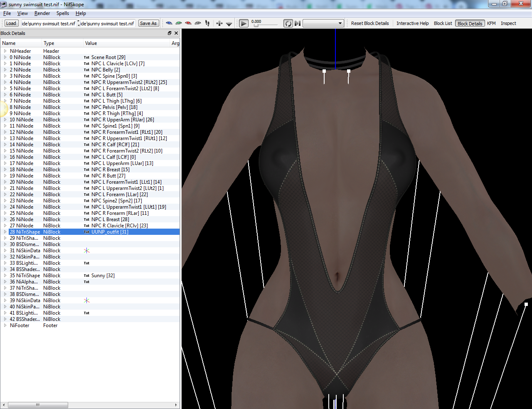Click Txt icon beside NPC Pelvis [Pelv]
Image resolution: width=532 pixels, height=409 pixels.
coord(86,107)
